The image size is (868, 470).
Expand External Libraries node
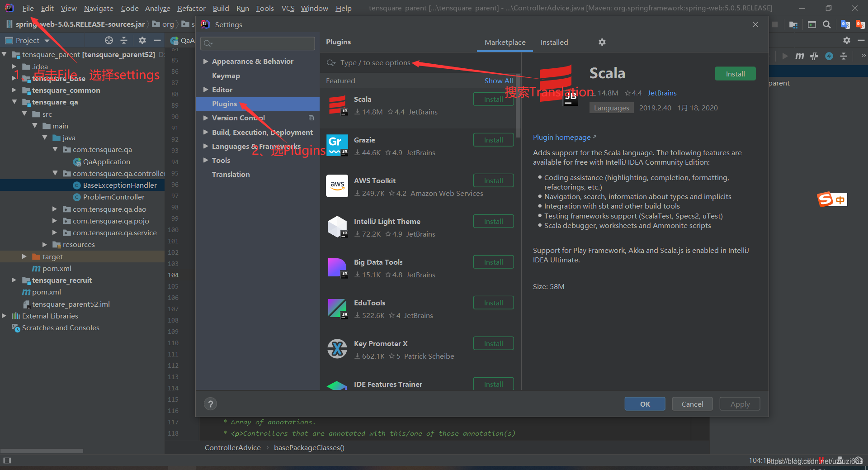pyautogui.click(x=4, y=316)
